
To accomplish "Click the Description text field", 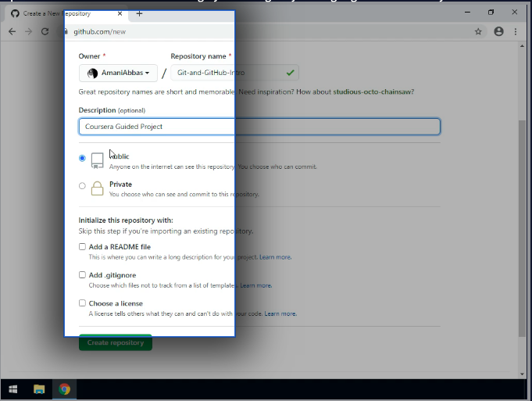I will click(x=259, y=127).
